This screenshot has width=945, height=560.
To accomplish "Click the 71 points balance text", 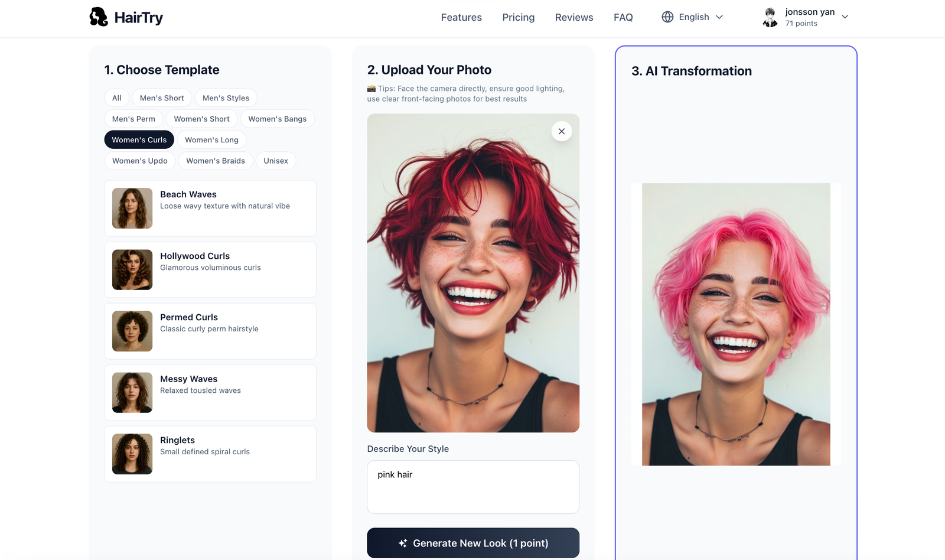I will tap(801, 24).
